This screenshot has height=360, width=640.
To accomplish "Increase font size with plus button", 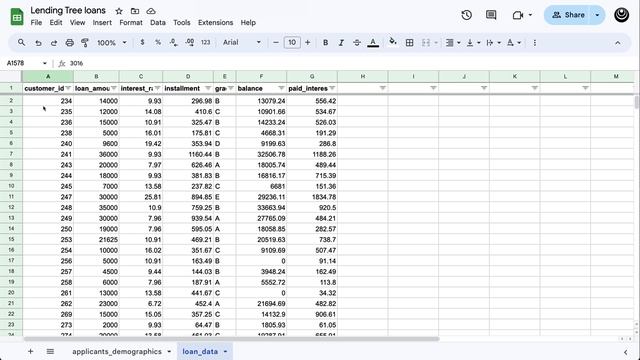I will click(x=307, y=42).
